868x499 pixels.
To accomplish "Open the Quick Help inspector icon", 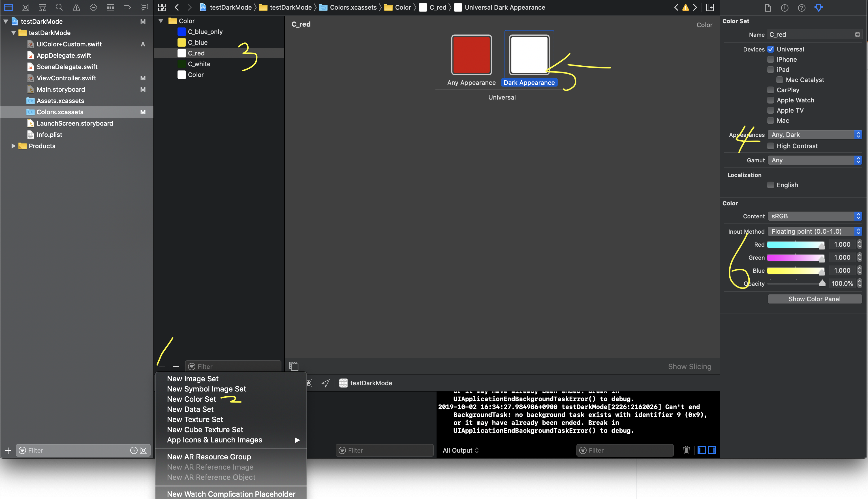I will tap(801, 8).
